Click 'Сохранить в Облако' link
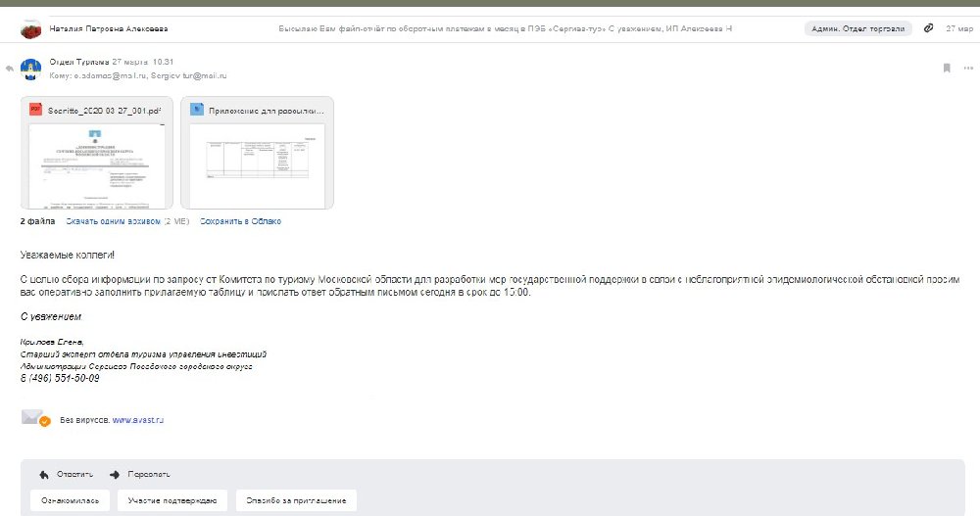This screenshot has width=980, height=516. [240, 222]
